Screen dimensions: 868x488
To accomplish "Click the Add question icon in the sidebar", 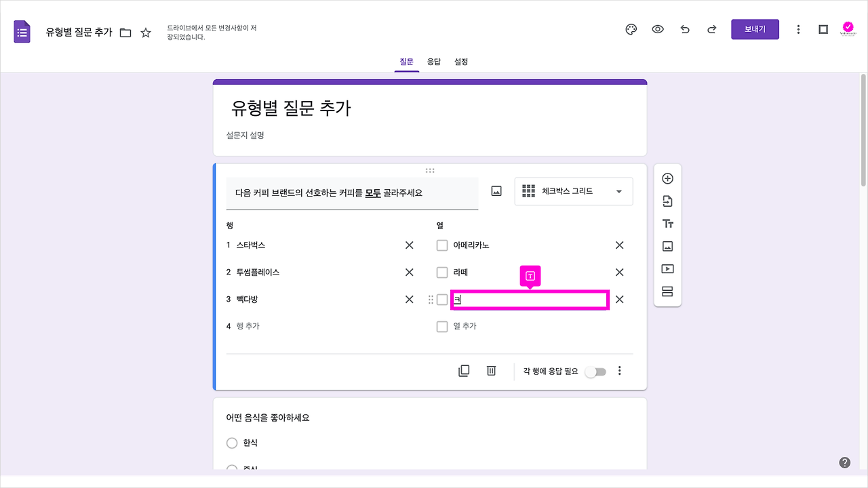I will click(667, 178).
